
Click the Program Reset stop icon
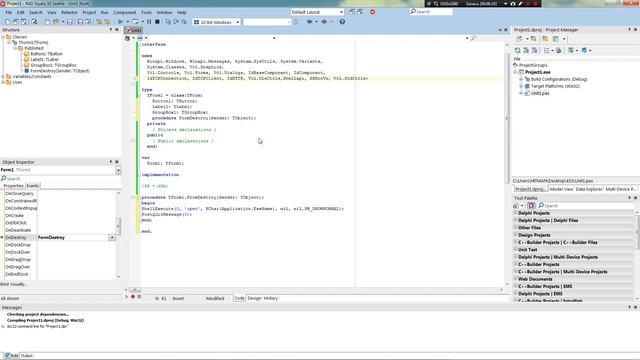click(157, 22)
